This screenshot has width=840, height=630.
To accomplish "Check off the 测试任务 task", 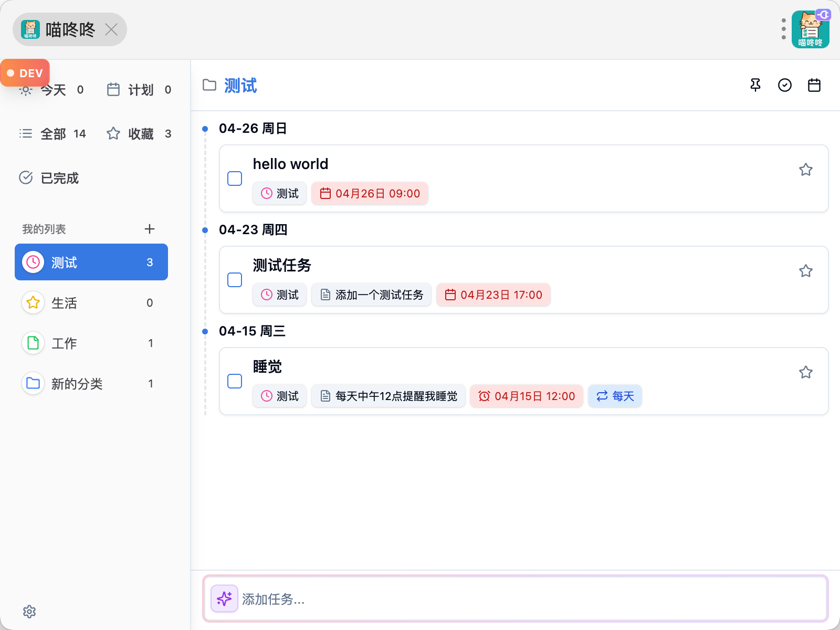I will pyautogui.click(x=235, y=280).
